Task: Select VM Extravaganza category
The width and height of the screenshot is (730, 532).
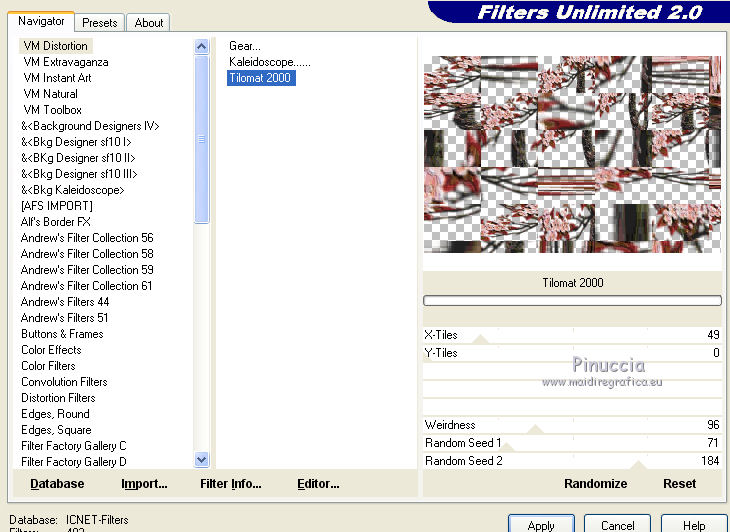Action: pyautogui.click(x=66, y=62)
